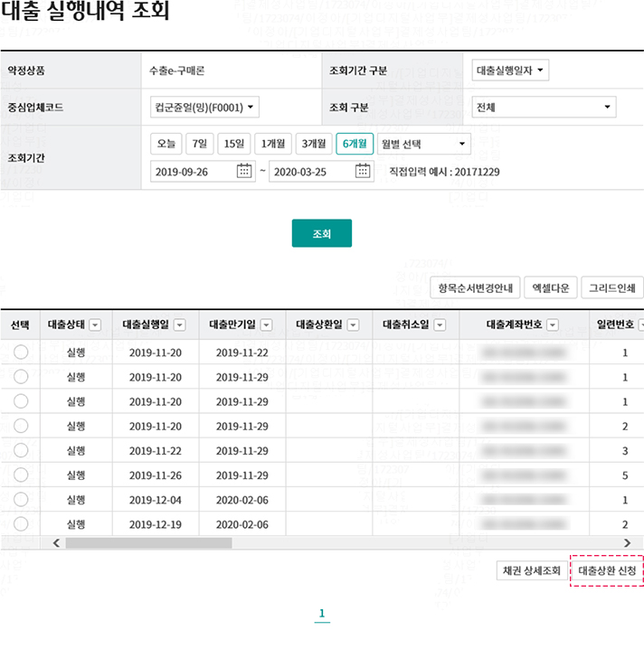The width and height of the screenshot is (644, 649).
Task: Open the 대출취소일 column filter icon
Action: tap(440, 325)
